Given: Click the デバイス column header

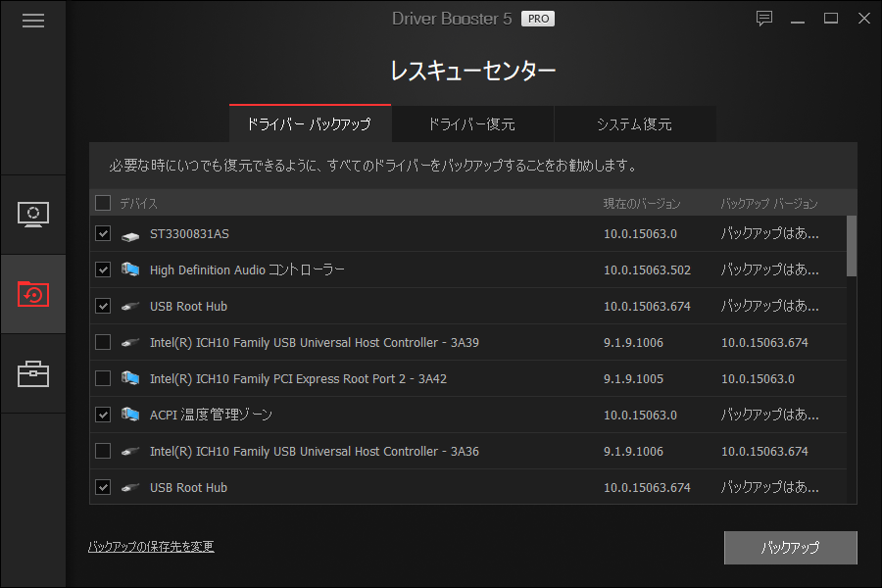Looking at the screenshot, I should click(138, 203).
